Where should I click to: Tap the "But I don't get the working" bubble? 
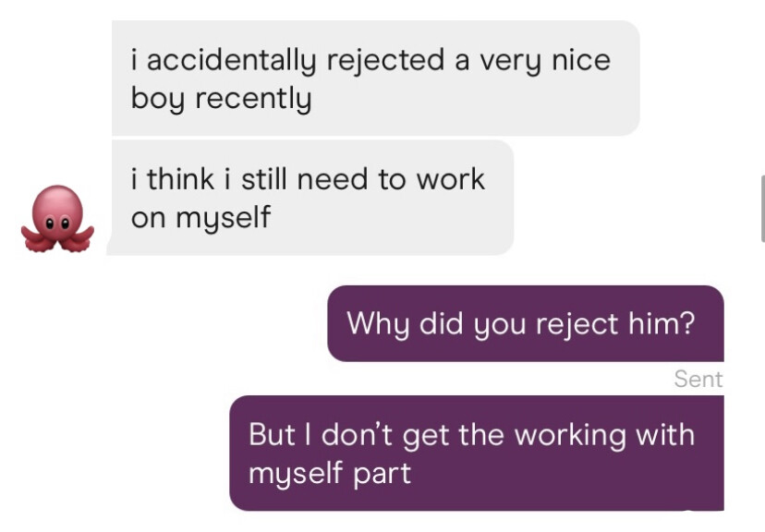tap(476, 453)
